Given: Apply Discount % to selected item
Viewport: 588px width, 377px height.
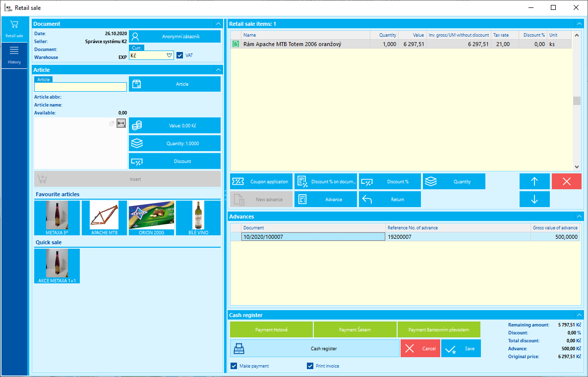Looking at the screenshot, I should point(390,181).
